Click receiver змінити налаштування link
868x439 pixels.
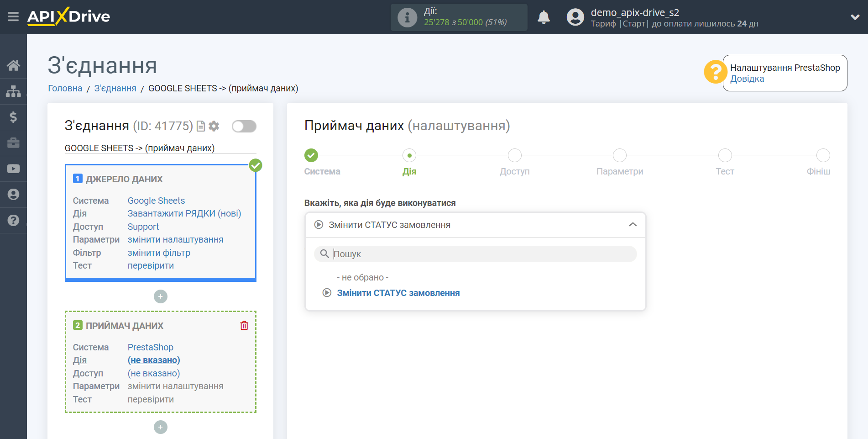175,386
